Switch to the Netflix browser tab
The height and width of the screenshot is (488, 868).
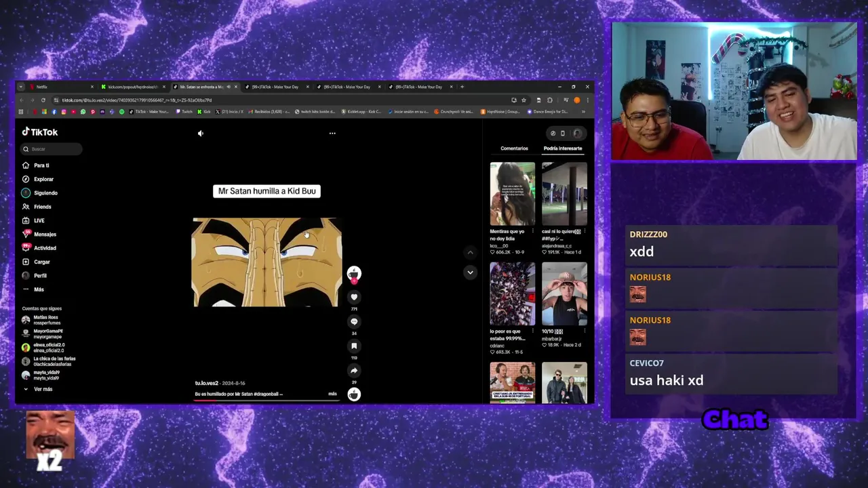(62, 87)
